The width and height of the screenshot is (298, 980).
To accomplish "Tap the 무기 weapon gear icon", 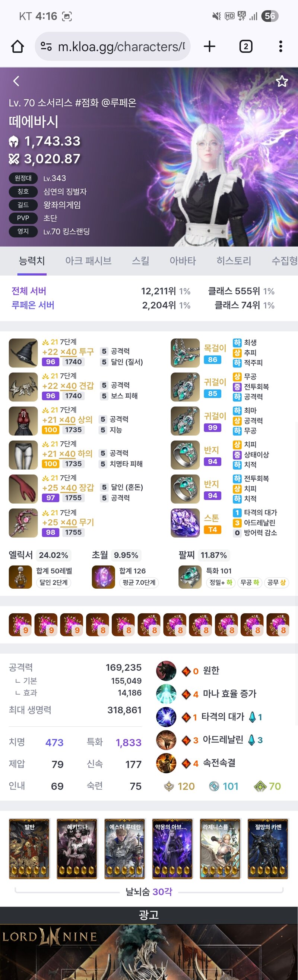I will point(23,523).
